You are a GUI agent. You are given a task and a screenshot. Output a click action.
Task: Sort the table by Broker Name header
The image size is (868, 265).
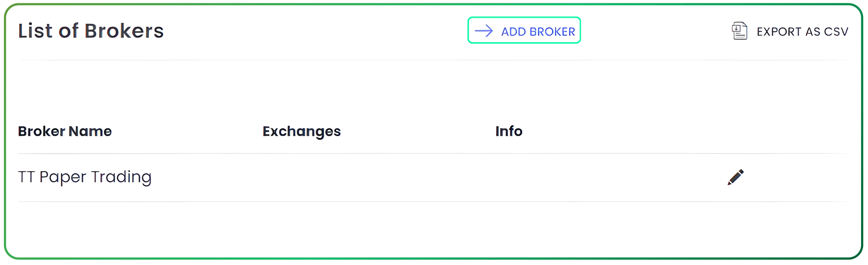coord(65,131)
